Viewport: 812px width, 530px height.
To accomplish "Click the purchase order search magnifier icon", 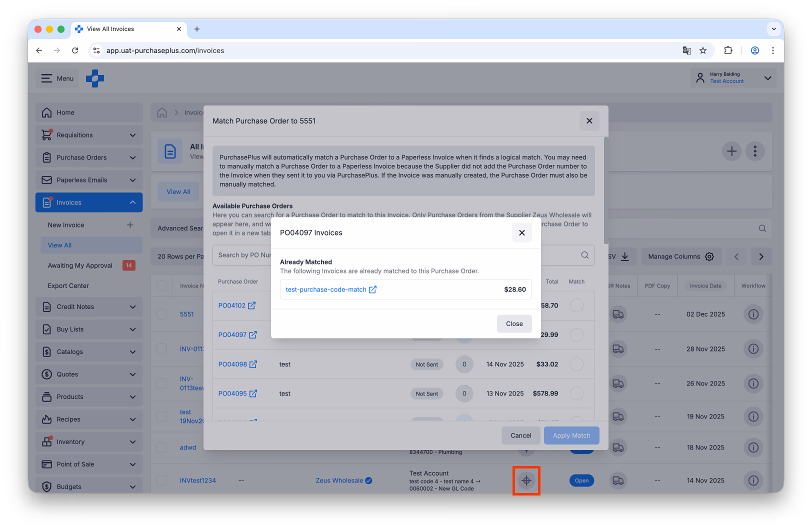I will [585, 255].
